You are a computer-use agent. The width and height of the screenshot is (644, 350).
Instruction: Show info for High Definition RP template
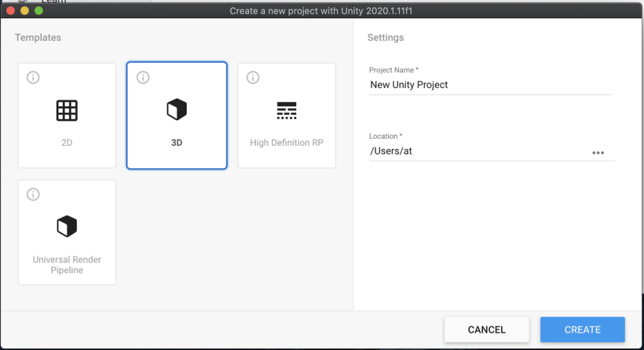[x=253, y=77]
